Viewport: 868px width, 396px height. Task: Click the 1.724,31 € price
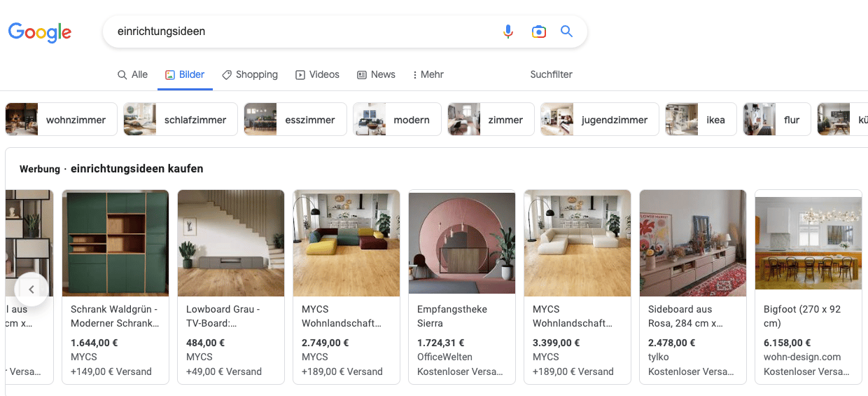click(440, 343)
